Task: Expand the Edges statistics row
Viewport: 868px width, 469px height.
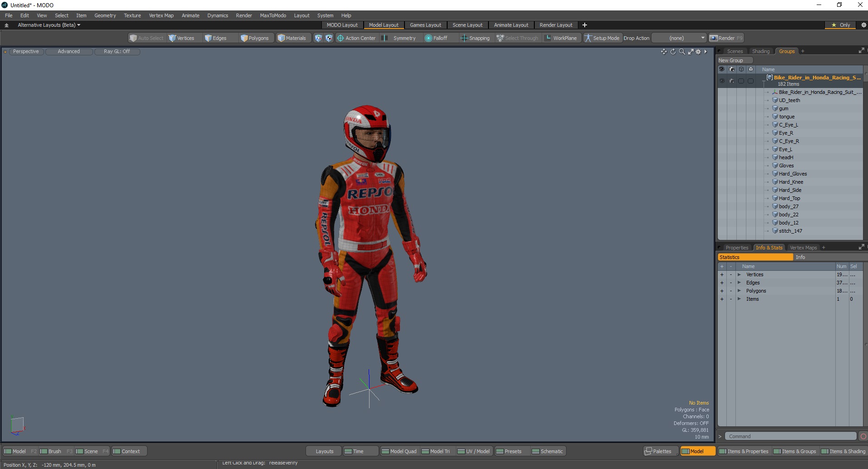Action: click(739, 283)
